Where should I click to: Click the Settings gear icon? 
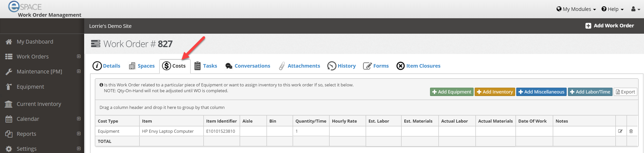(x=9, y=149)
